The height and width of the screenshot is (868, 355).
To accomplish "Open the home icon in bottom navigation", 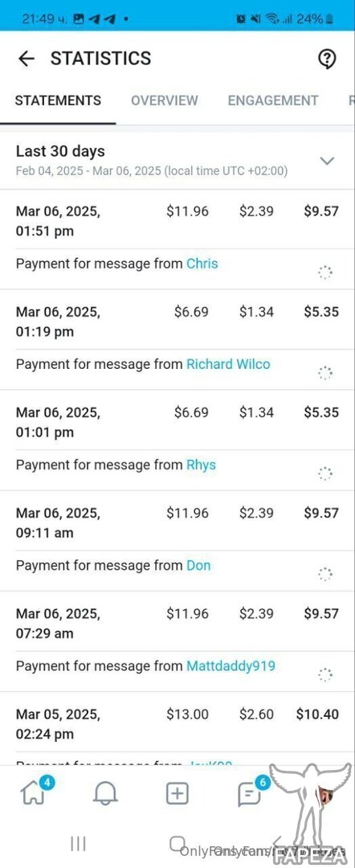I will 32,794.
